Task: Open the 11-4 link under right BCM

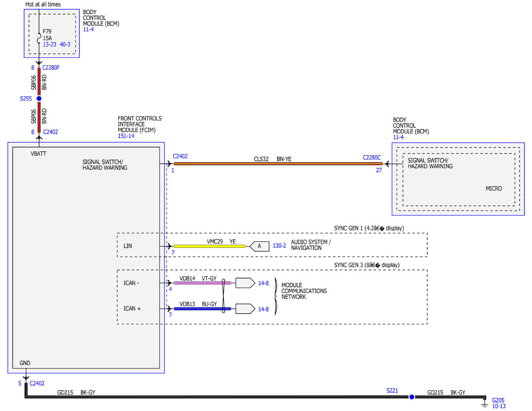Action: 398,137
